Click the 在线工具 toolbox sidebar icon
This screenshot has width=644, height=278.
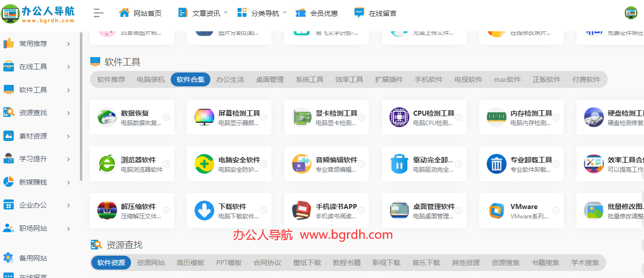point(8,67)
